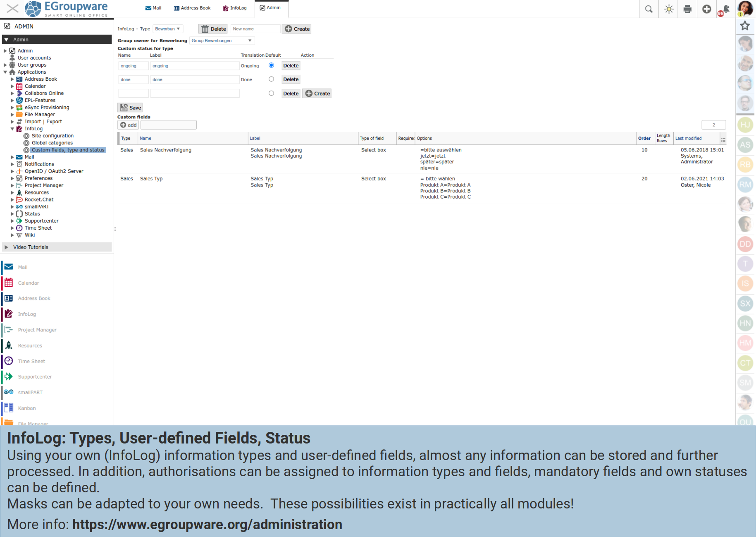Select default radio for the empty status row
Image resolution: width=756 pixels, height=537 pixels.
click(271, 93)
